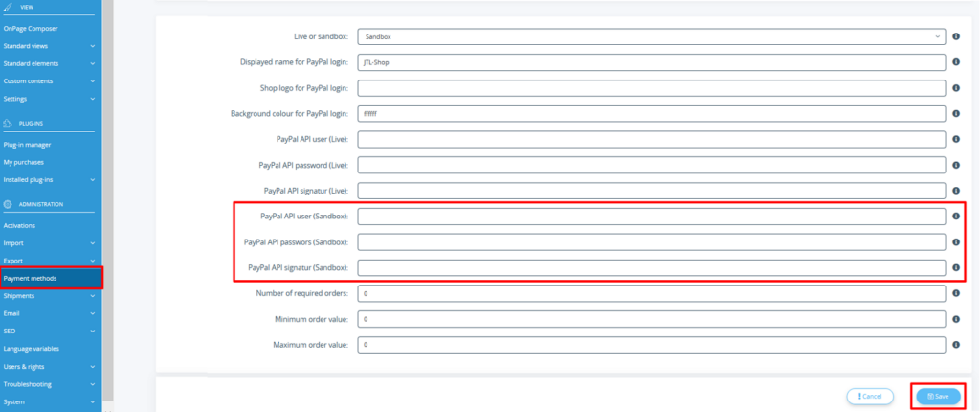This screenshot has width=980, height=412.
Task: Click PayPal API passwors (Sandbox) field
Action: (x=651, y=242)
